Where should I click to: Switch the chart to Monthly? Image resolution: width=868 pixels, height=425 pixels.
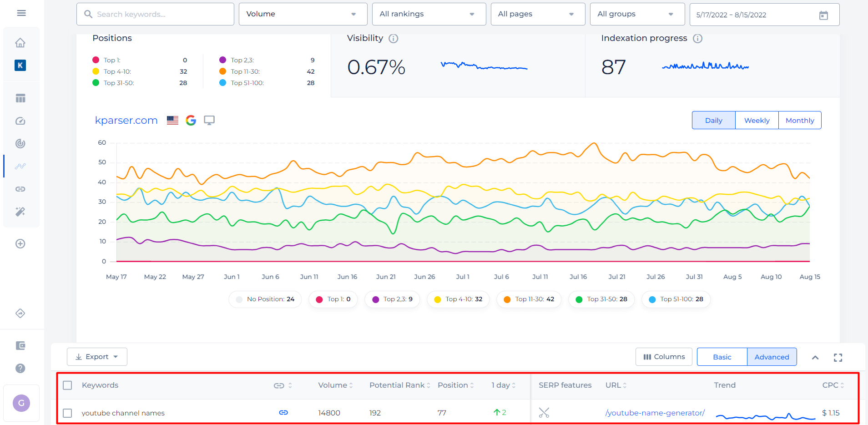click(800, 121)
